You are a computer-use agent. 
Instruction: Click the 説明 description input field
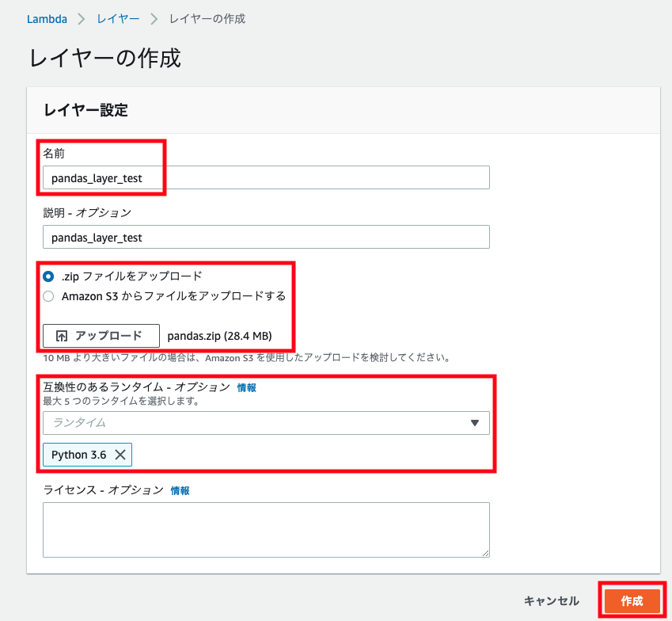pyautogui.click(x=266, y=237)
